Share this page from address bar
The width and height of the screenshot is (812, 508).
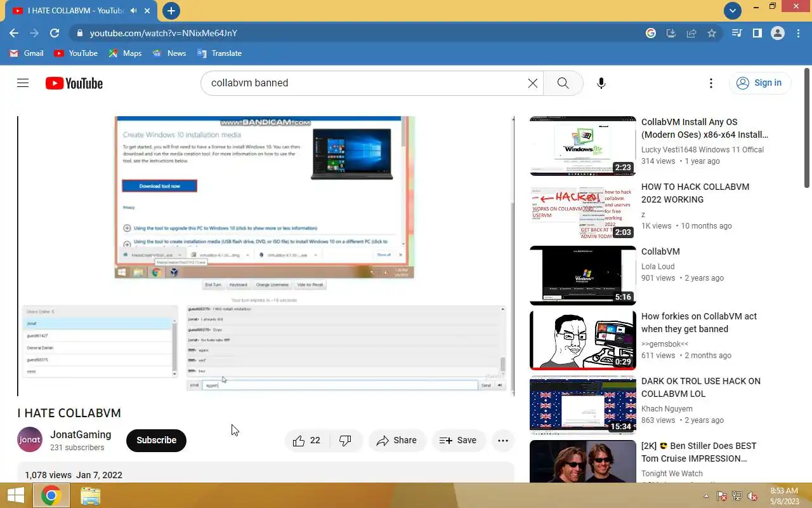[x=691, y=33]
